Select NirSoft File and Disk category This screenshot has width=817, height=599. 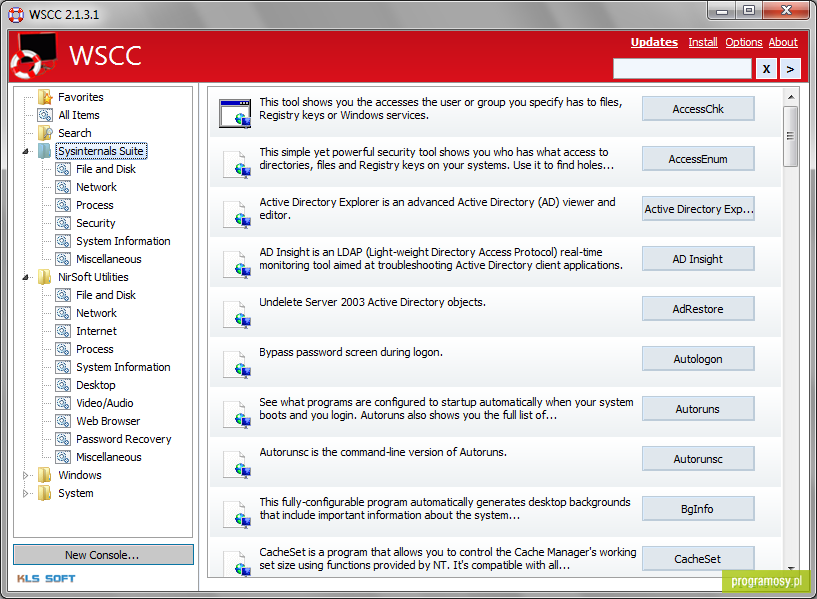point(106,295)
